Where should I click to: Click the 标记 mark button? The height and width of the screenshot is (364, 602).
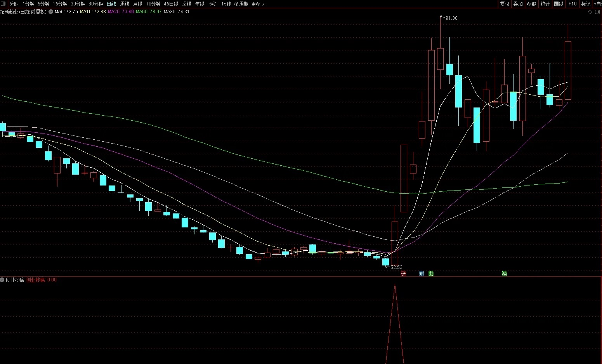tap(586, 4)
